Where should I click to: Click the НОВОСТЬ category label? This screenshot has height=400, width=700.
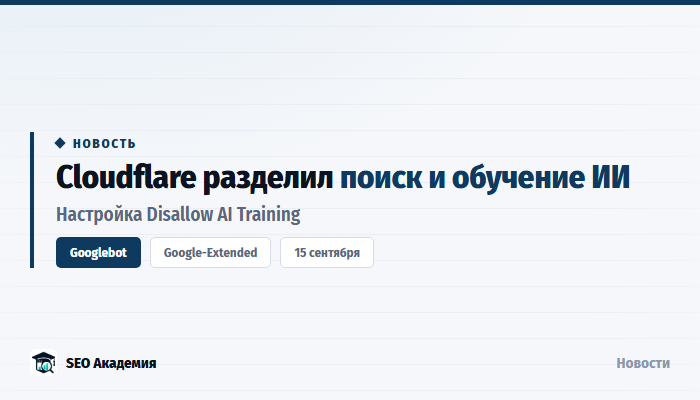104,143
